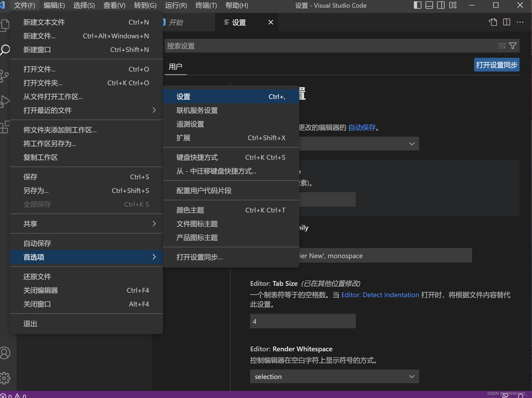Open Render Whitespace selection dropdown
Viewport: 532px width, 398px height.
(334, 376)
